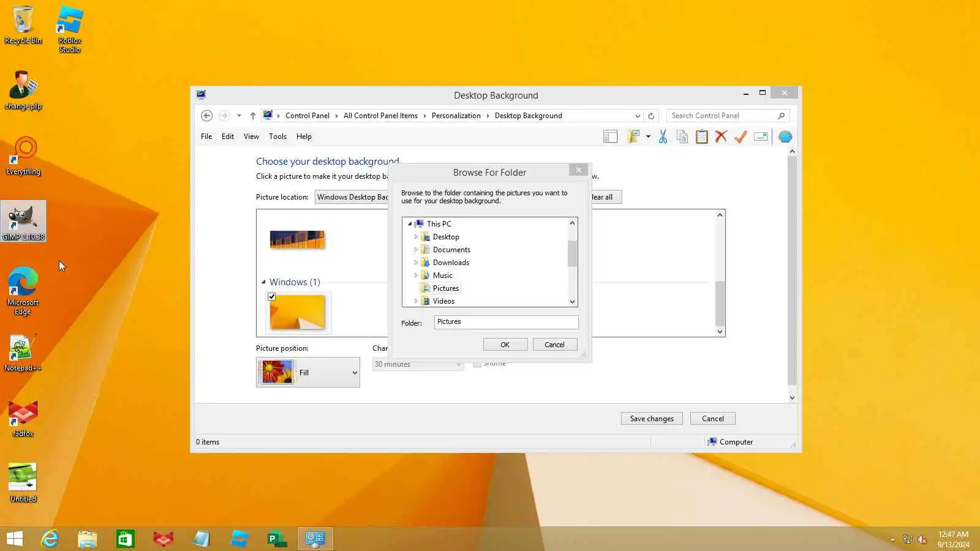Expand the address bar history dropdown

pyautogui.click(x=638, y=116)
